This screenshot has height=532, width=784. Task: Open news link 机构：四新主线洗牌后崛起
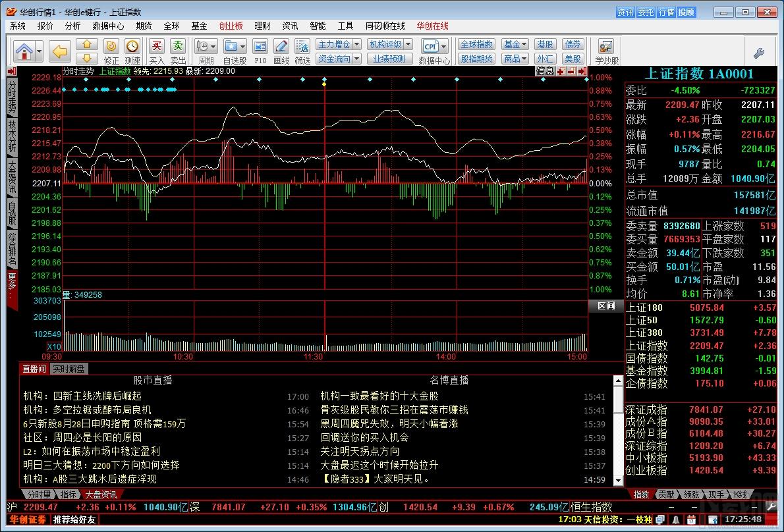point(82,396)
